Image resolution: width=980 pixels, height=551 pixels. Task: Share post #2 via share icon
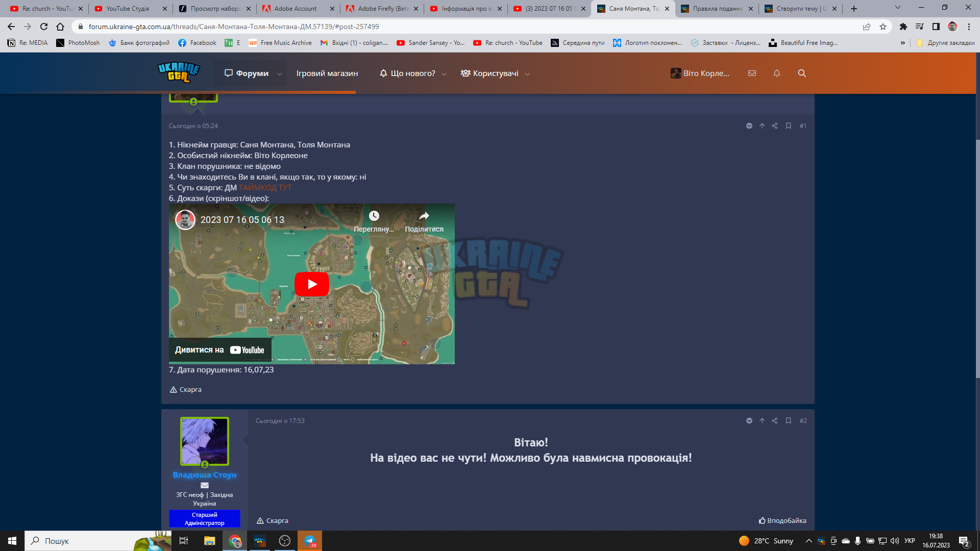[775, 421]
